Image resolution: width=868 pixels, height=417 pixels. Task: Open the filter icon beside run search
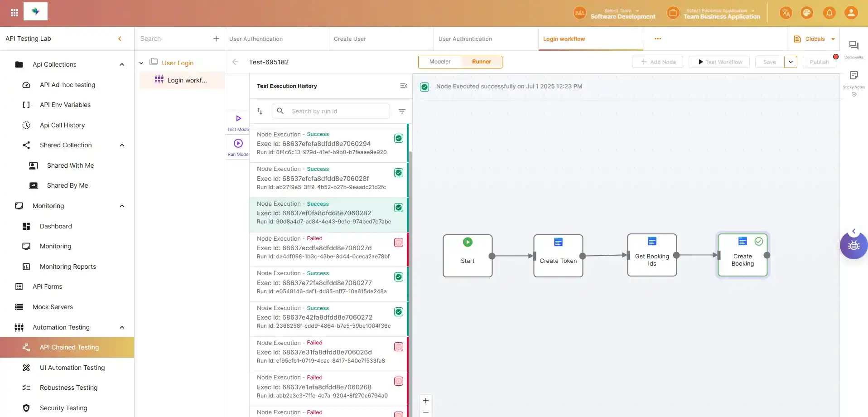(x=401, y=111)
